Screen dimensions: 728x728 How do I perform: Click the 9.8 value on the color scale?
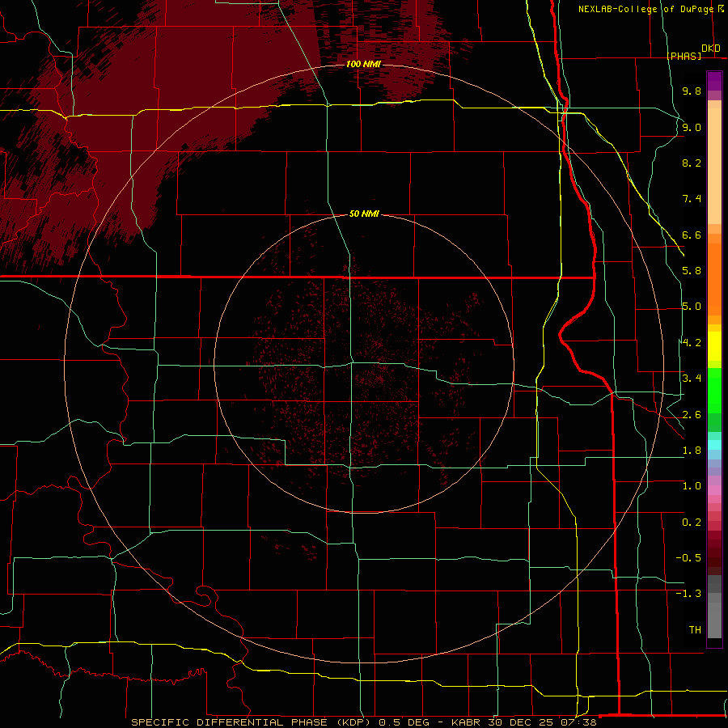pyautogui.click(x=692, y=91)
